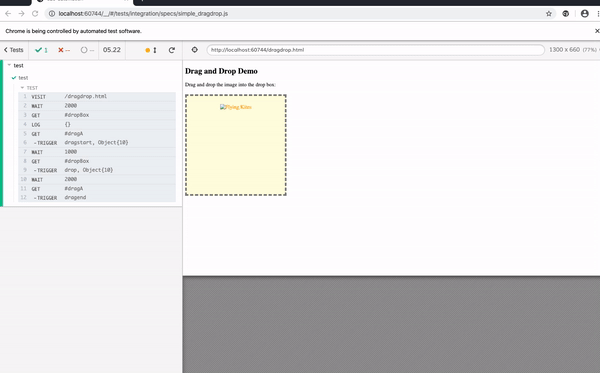The height and width of the screenshot is (373, 600).
Task: Select the GET #dropBox command numbered 3
Action: point(97,115)
